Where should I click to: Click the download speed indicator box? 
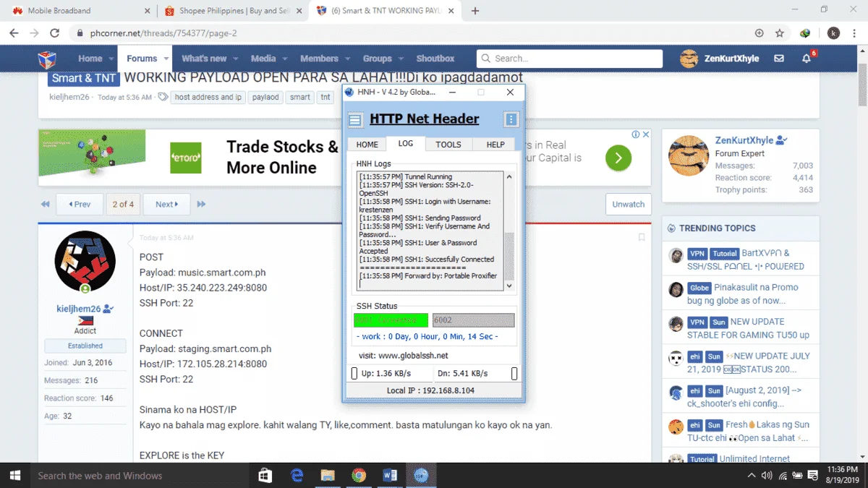pyautogui.click(x=514, y=374)
